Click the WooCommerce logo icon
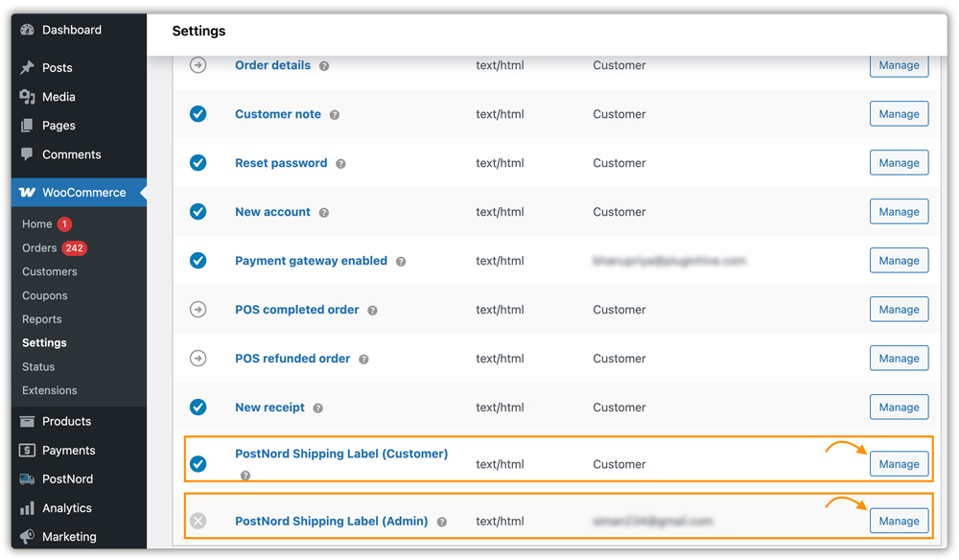This screenshot has height=560, width=959. pos(27,192)
